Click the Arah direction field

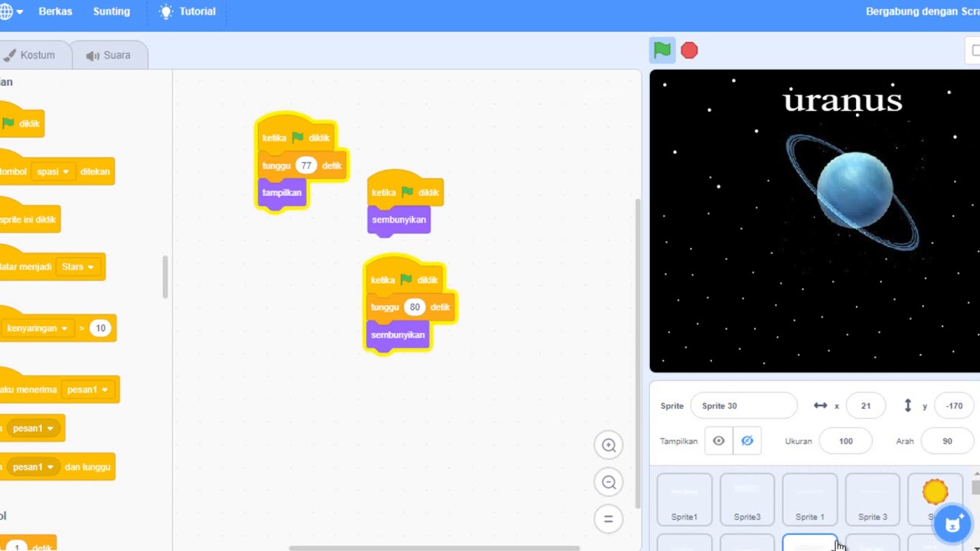(947, 441)
